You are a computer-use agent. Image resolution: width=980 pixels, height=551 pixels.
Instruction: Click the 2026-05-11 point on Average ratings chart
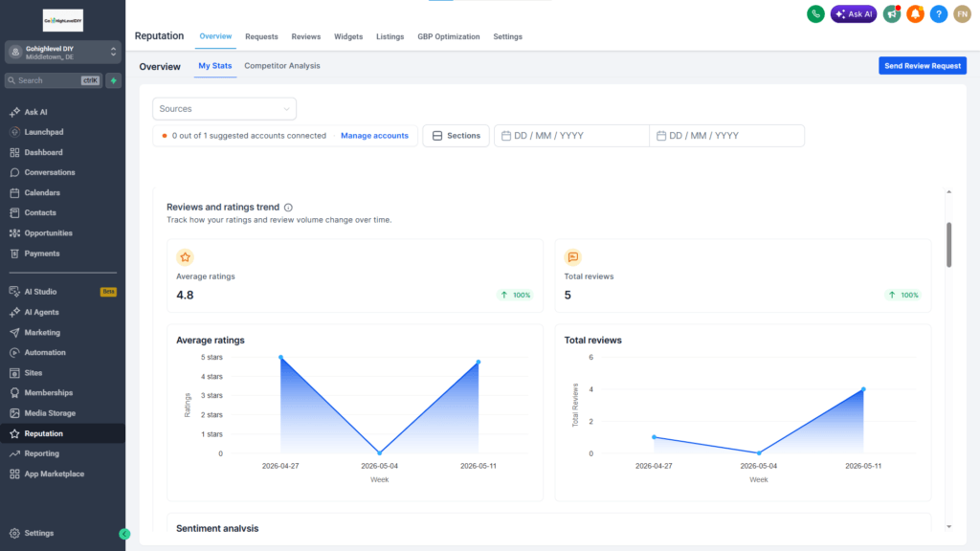point(479,362)
